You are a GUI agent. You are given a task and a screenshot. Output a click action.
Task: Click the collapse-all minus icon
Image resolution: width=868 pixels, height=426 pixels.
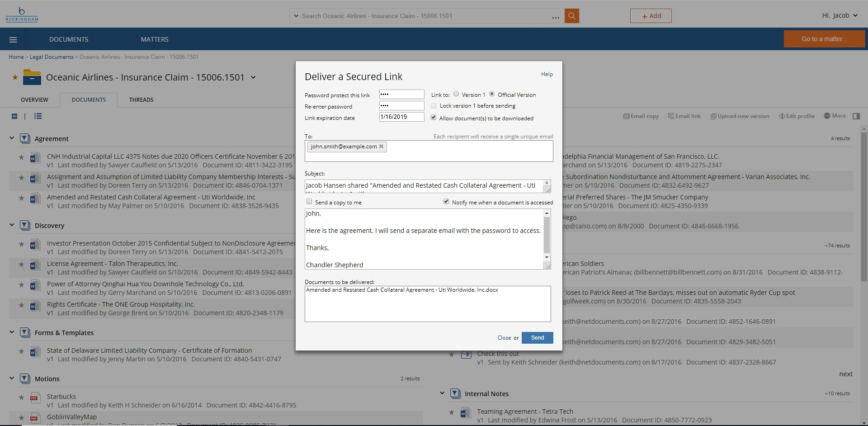[14, 116]
